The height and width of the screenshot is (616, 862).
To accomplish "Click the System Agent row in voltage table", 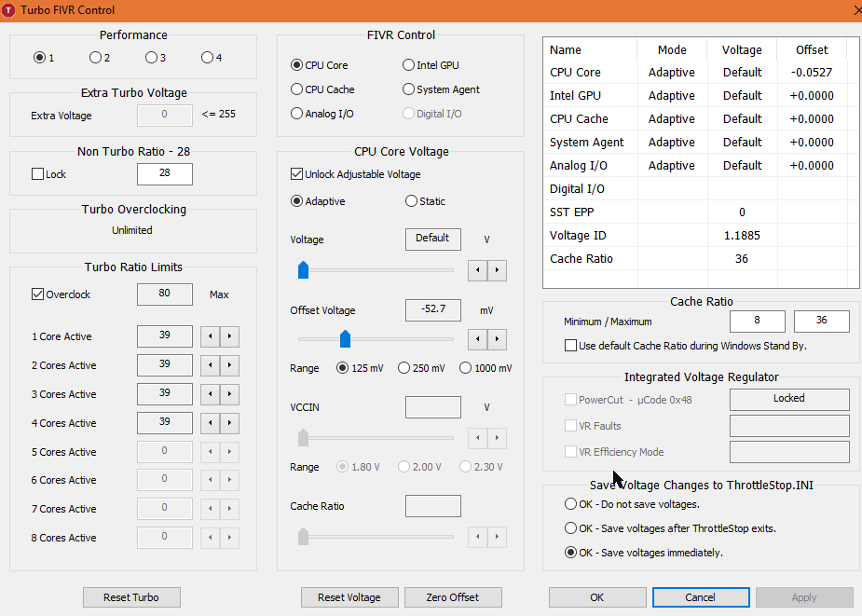I will click(x=701, y=143).
